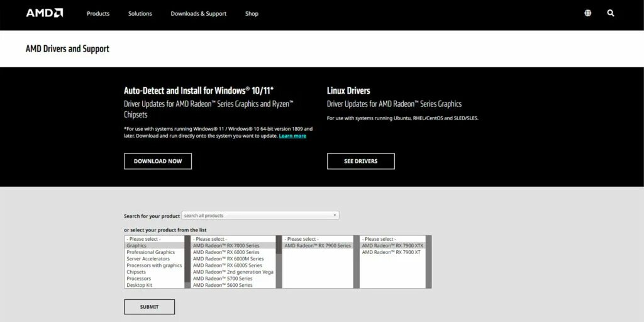Select Processors in category list

155,279
